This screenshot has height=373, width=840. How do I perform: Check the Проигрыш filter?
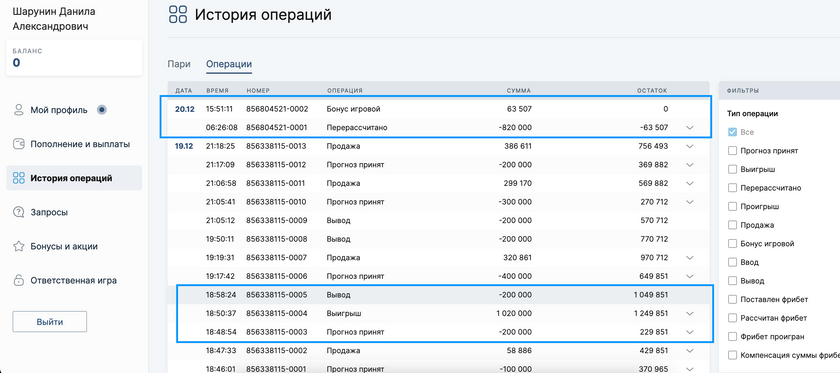coord(732,206)
